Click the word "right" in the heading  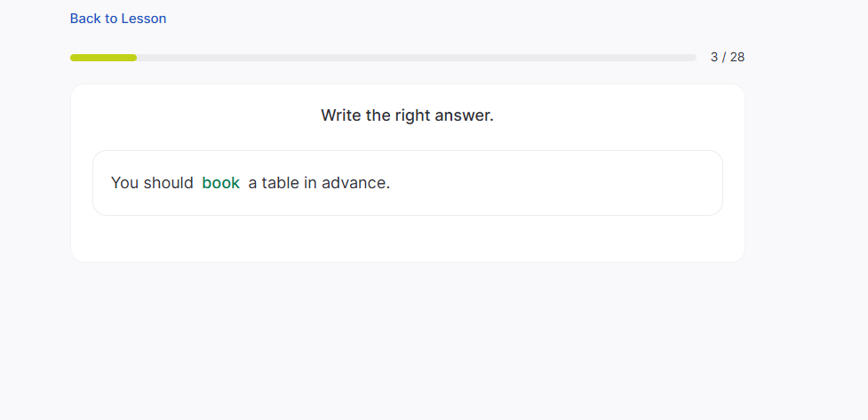412,115
